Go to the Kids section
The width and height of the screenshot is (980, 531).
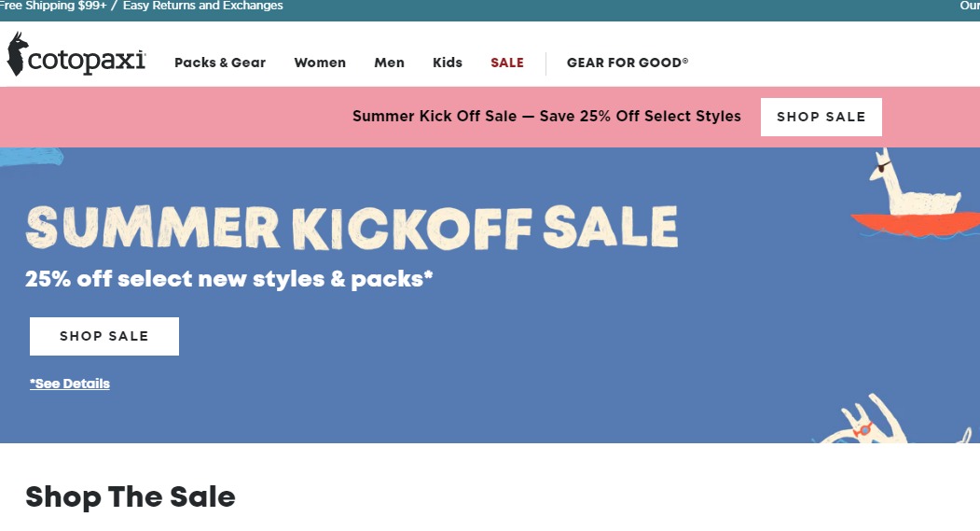pyautogui.click(x=448, y=63)
